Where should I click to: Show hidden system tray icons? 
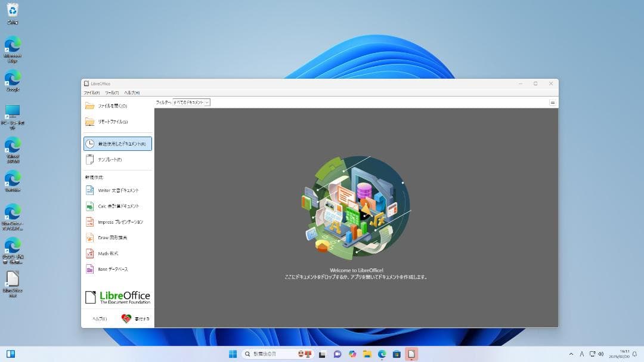571,354
